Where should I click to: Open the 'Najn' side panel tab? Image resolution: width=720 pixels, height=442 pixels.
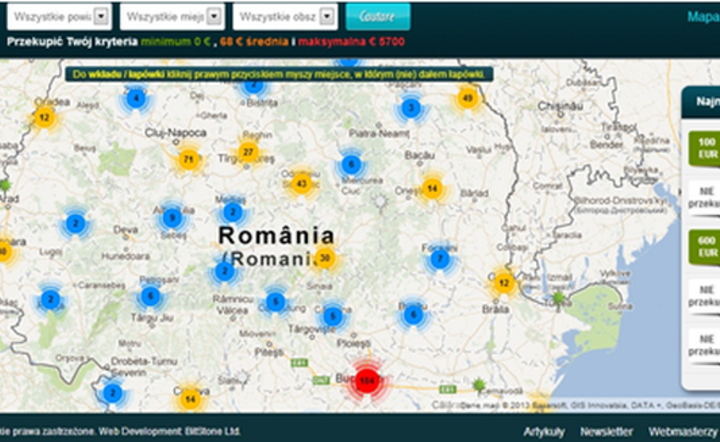(701, 102)
